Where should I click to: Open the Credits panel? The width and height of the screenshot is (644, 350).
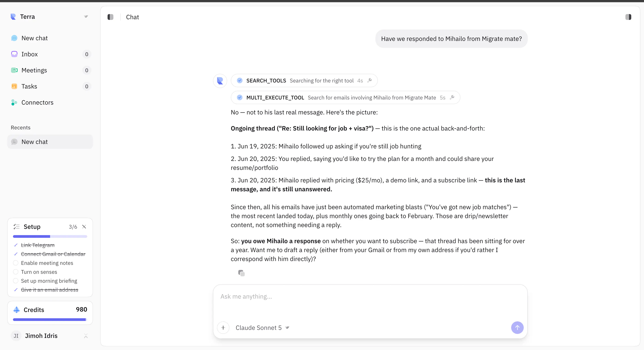50,313
